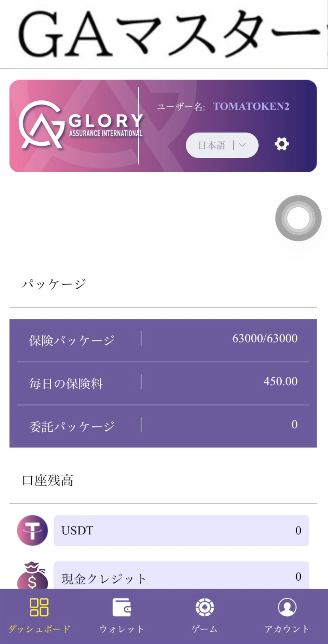Tap the floating assistive touch button
The width and height of the screenshot is (328, 644).
click(x=298, y=218)
